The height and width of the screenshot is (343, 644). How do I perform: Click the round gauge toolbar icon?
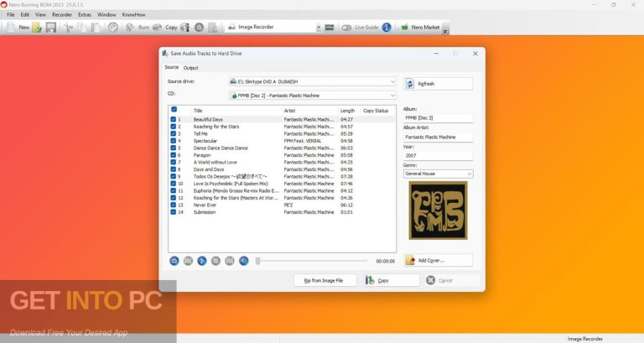113,27
